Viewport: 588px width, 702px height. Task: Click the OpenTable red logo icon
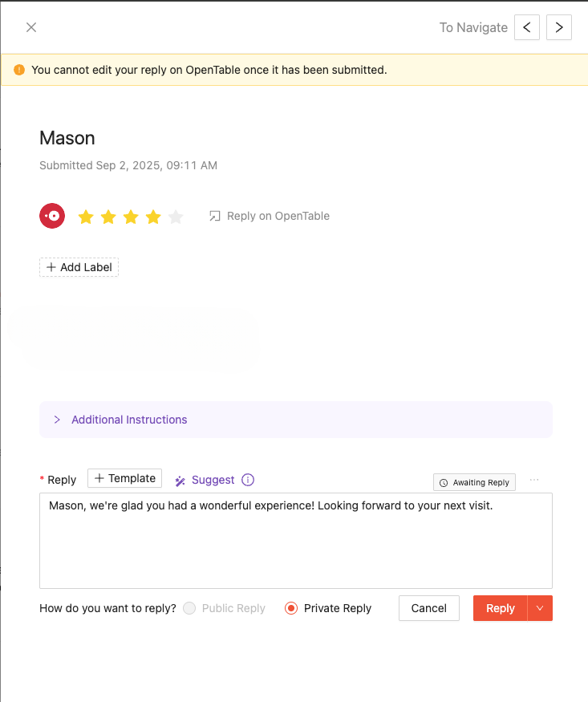click(x=52, y=216)
